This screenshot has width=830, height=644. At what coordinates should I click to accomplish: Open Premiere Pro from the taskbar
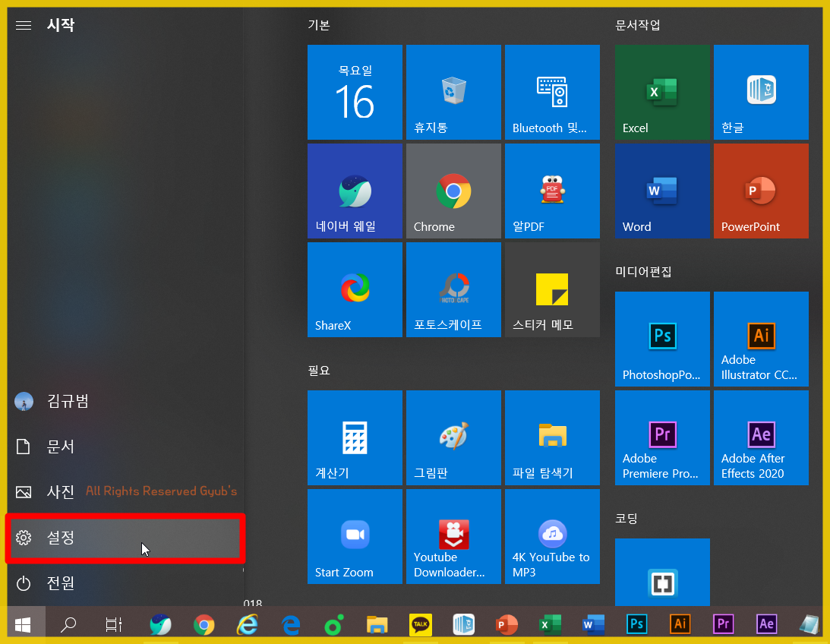point(724,625)
